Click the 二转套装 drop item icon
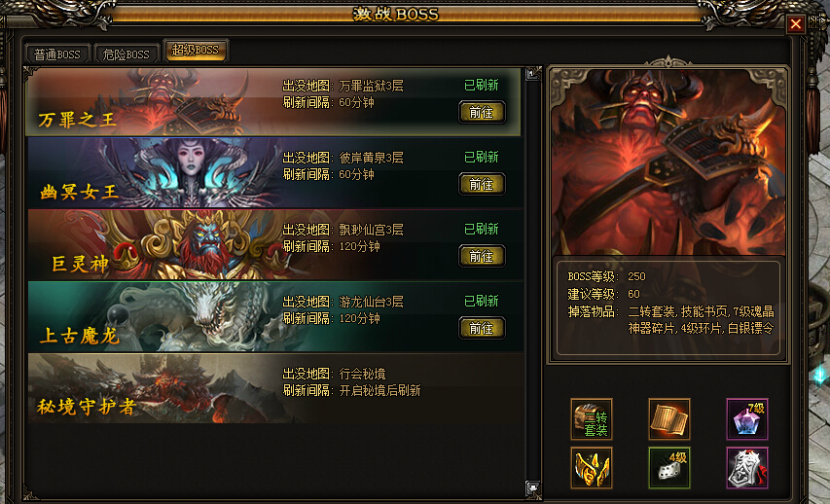Image resolution: width=830 pixels, height=504 pixels. coord(592,419)
